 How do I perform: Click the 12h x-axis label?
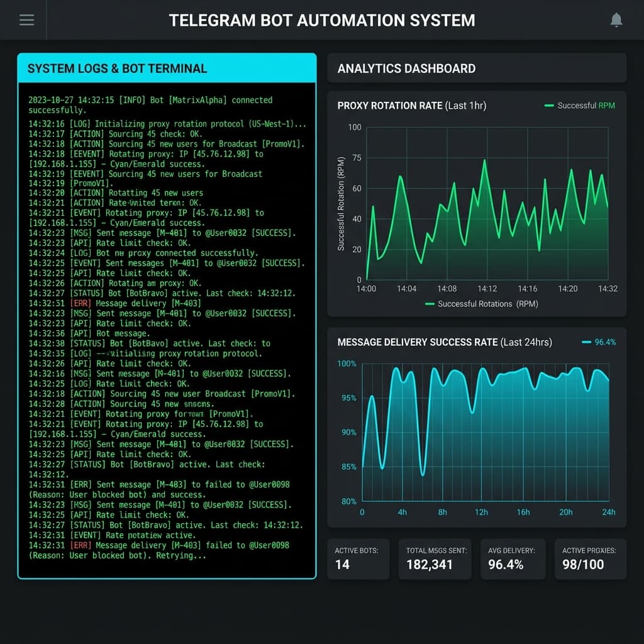coord(481,512)
